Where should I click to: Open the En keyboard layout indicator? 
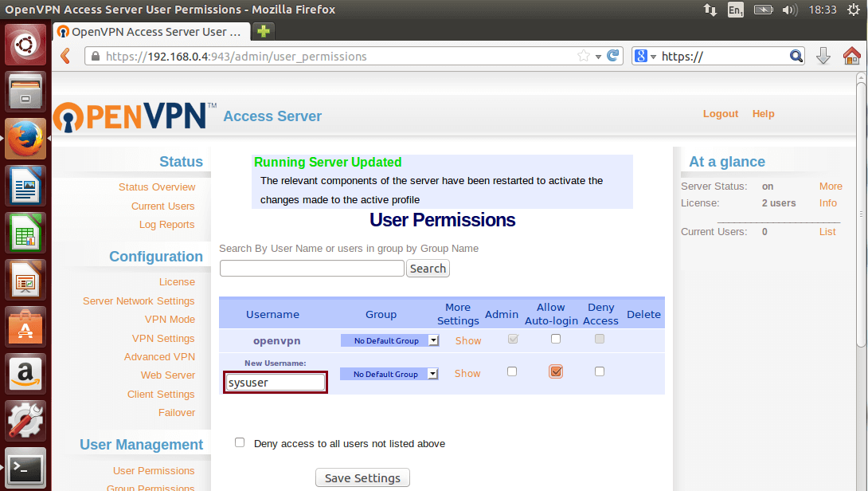click(735, 10)
